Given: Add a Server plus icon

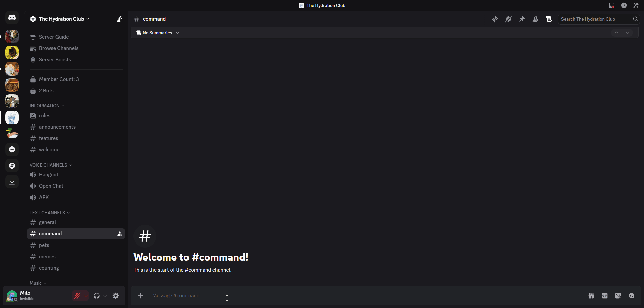Looking at the screenshot, I should 12,149.
